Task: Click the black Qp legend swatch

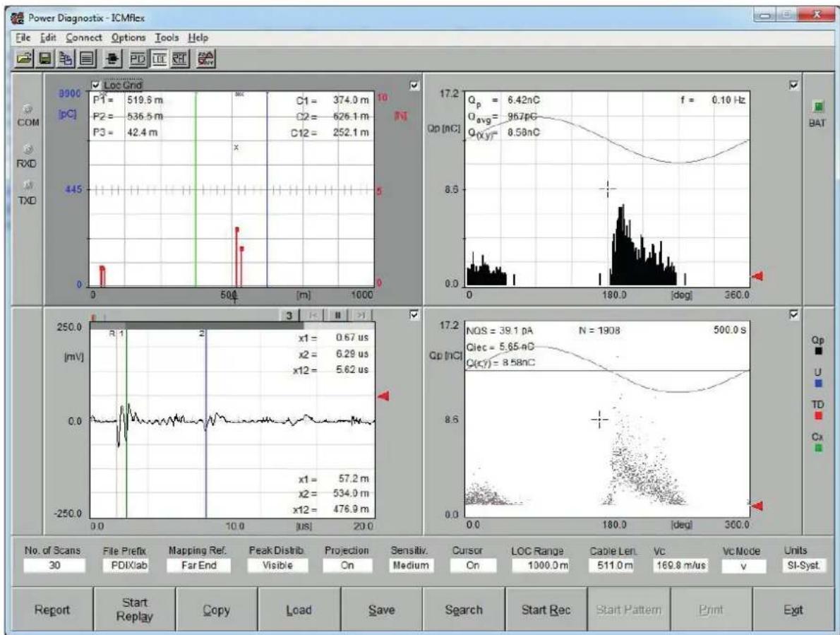Action: (x=818, y=352)
